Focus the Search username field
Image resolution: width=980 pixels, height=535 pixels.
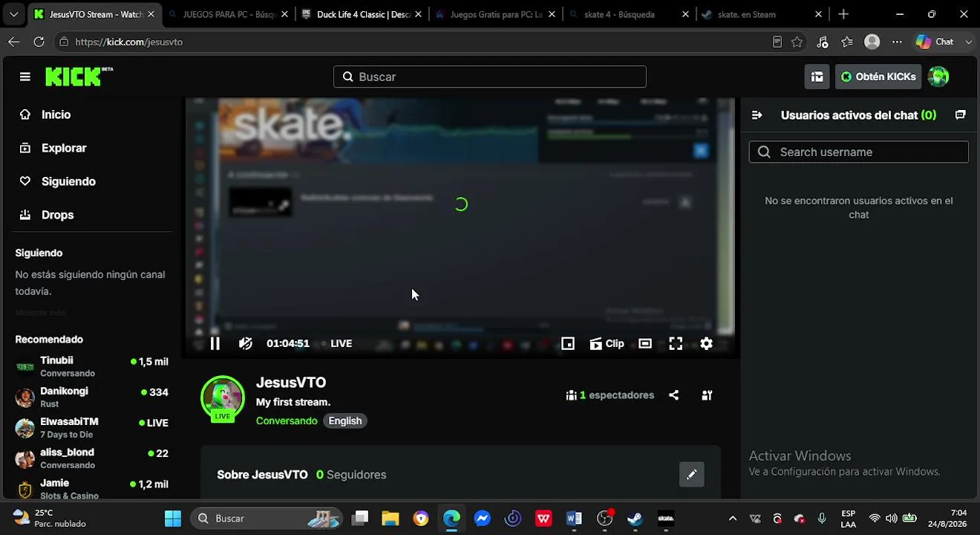pyautogui.click(x=859, y=152)
